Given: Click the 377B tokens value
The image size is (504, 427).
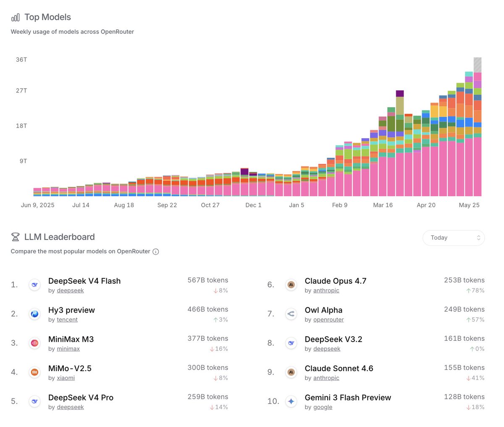Looking at the screenshot, I should [208, 338].
